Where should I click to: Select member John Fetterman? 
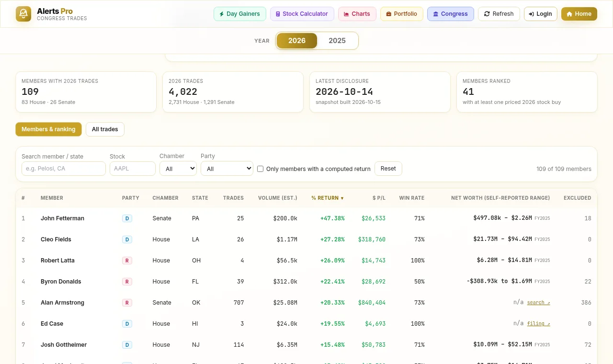pos(62,218)
